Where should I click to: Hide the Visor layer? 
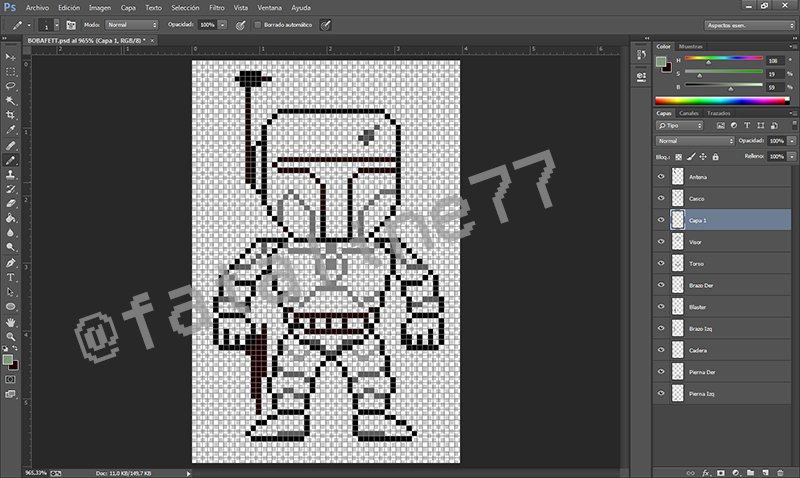(661, 242)
